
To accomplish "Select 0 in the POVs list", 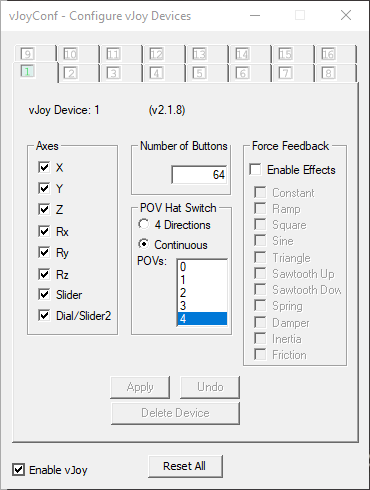I will 202,267.
